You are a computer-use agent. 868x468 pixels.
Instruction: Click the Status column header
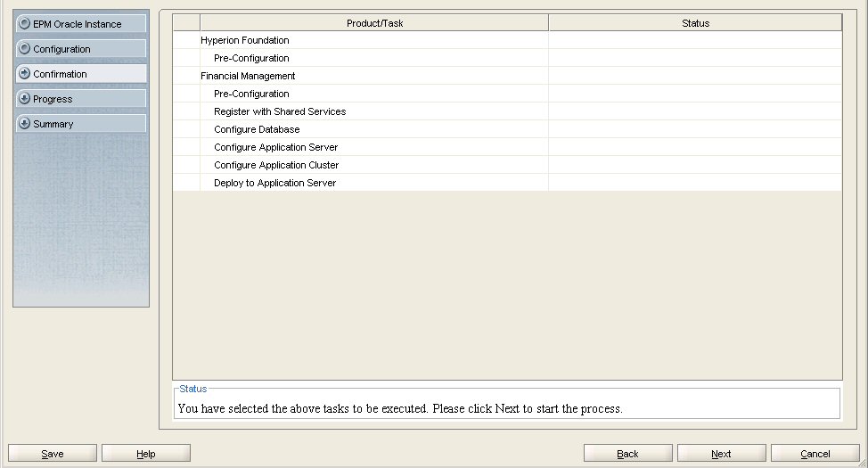[x=695, y=23]
